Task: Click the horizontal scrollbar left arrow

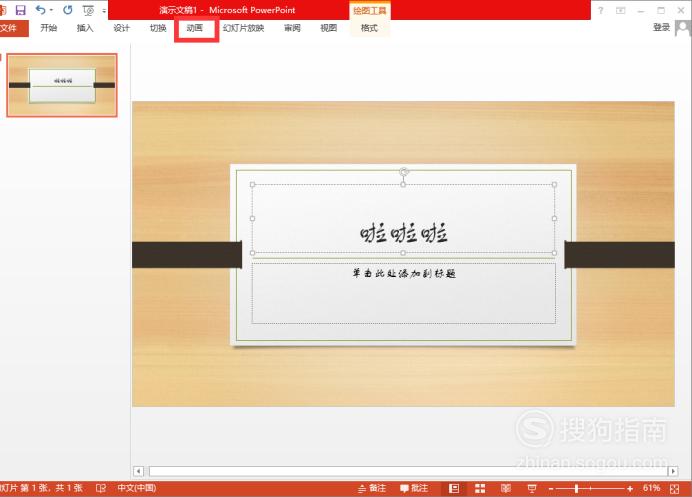Action: [x=138, y=471]
